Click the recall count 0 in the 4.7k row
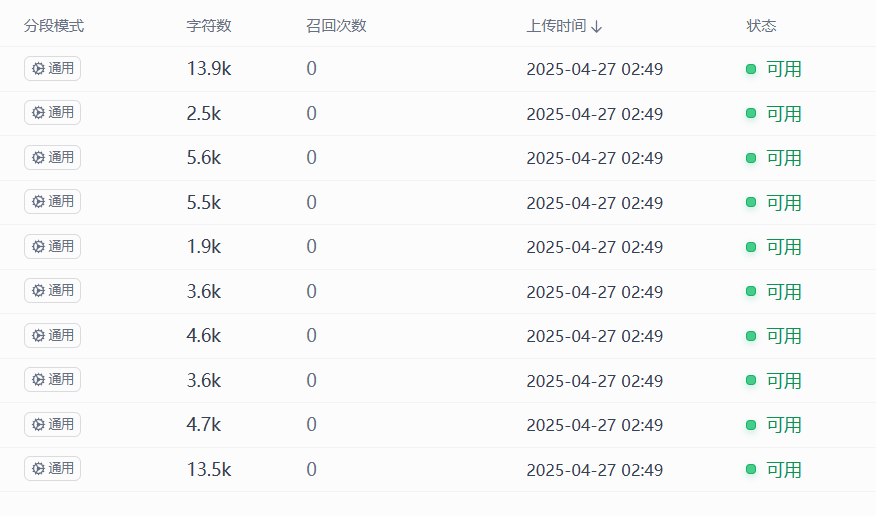The height and width of the screenshot is (516, 876). pos(312,424)
